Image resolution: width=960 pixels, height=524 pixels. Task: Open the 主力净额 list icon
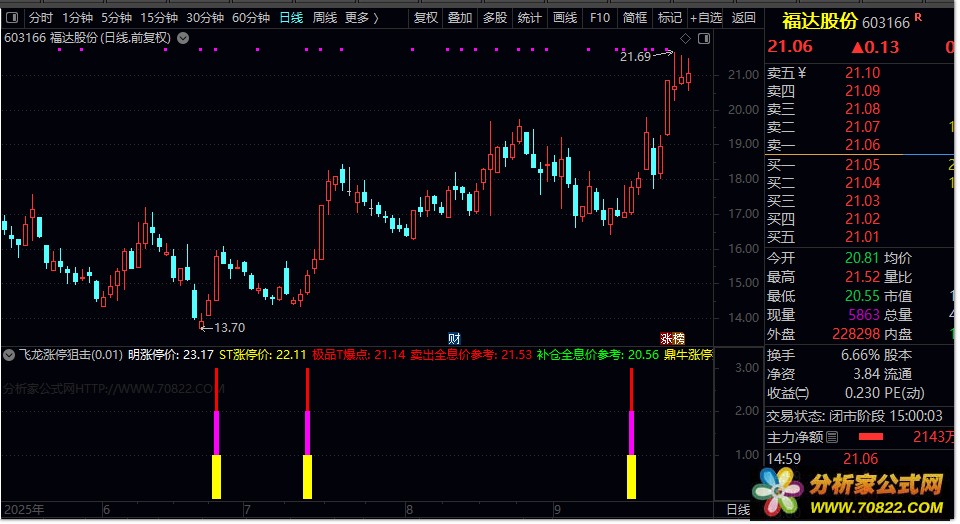click(x=831, y=437)
